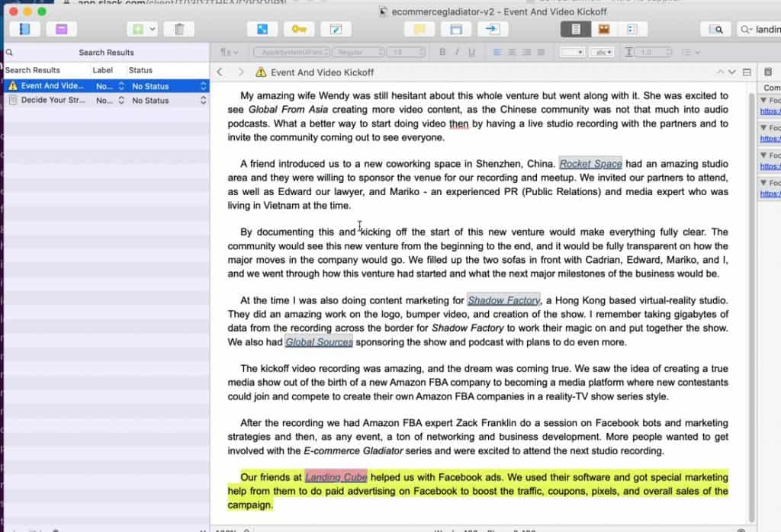Collapse first comment disclosure triangle in inspector

763,100
